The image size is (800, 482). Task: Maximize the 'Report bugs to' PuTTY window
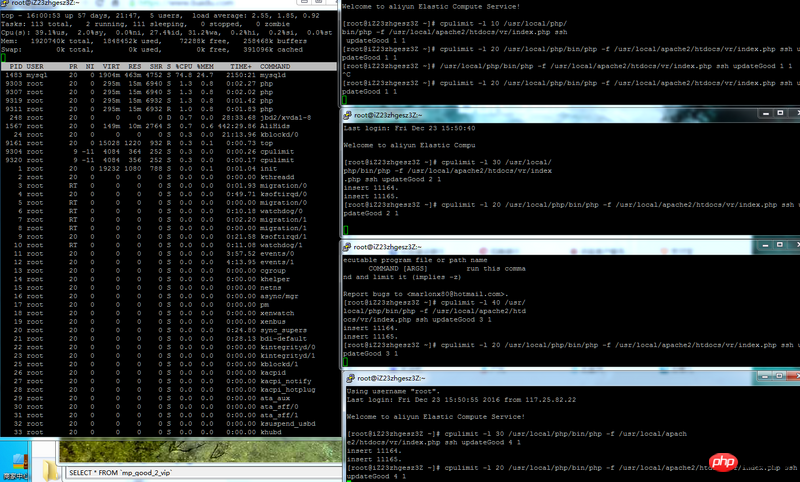tap(780, 245)
